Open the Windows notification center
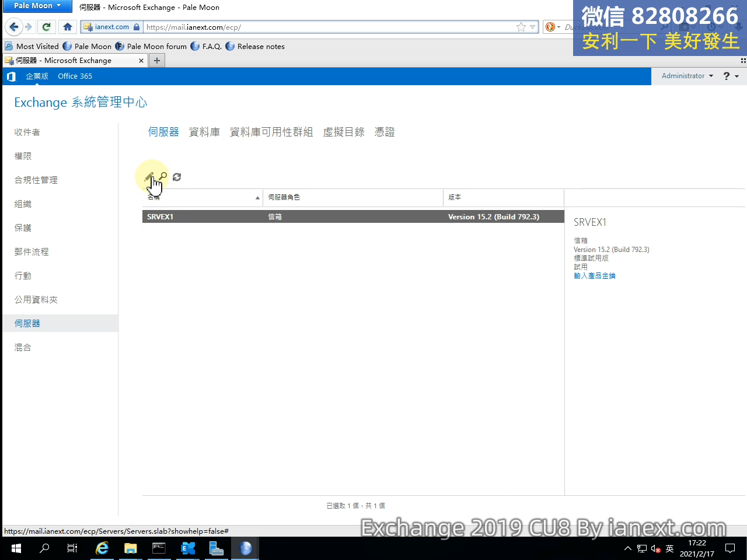747x560 pixels. point(730,548)
